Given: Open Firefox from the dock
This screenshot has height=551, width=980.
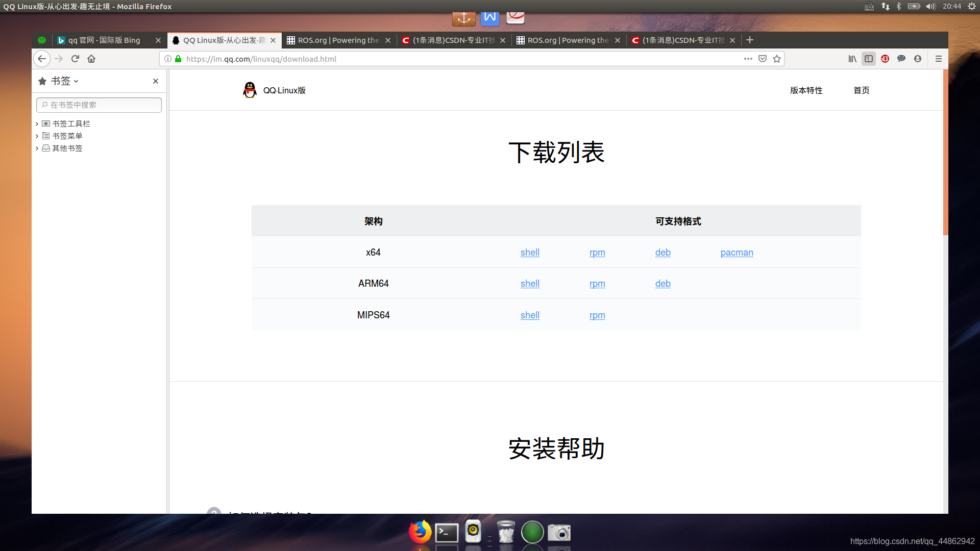Looking at the screenshot, I should (420, 532).
